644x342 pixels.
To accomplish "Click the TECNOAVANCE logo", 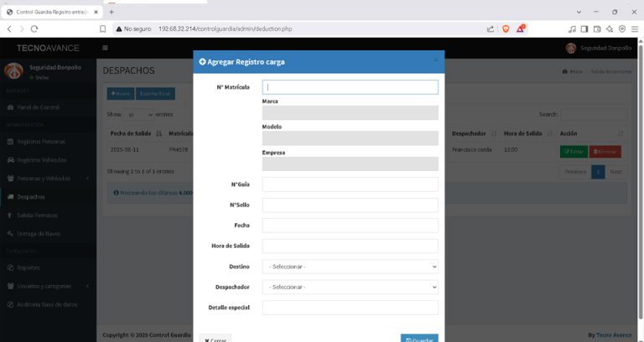I will tap(48, 48).
